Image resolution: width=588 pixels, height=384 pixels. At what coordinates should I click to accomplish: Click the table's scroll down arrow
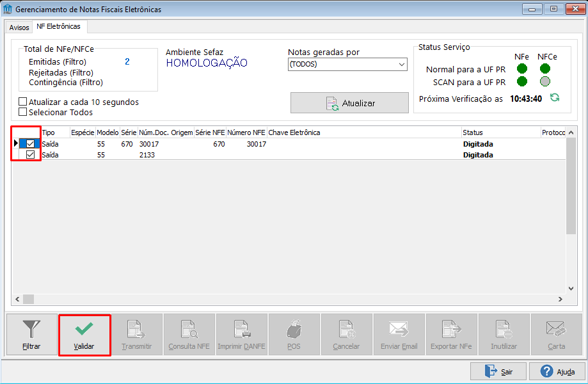(571, 289)
